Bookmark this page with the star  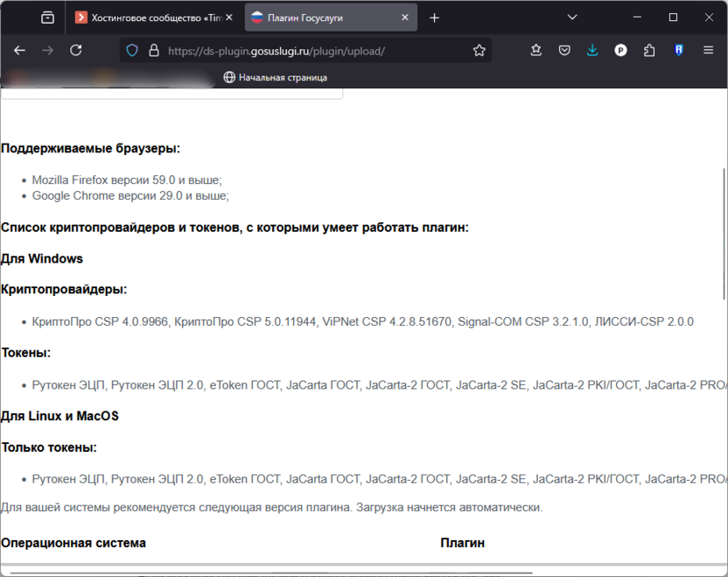(x=479, y=51)
